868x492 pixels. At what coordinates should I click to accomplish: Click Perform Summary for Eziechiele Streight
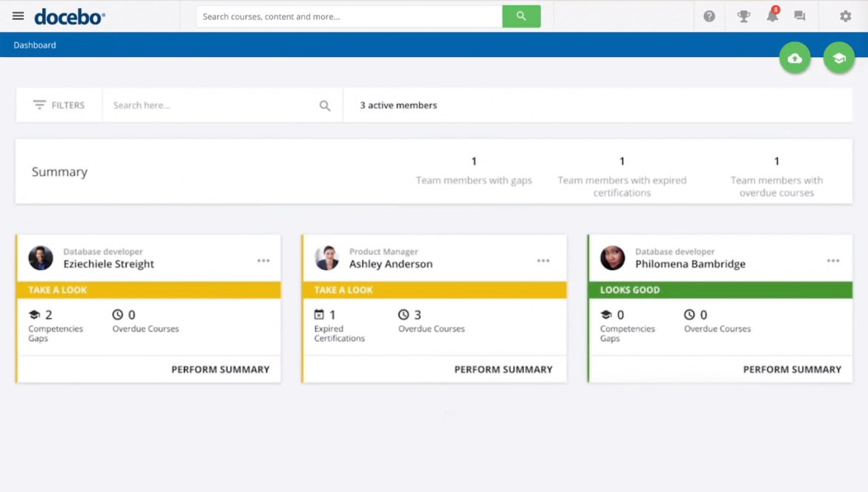pyautogui.click(x=220, y=368)
